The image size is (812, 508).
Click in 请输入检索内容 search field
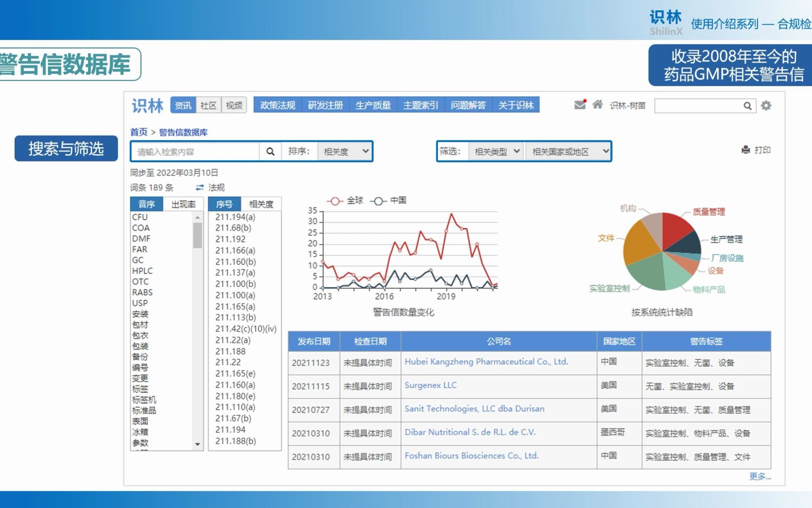click(195, 151)
